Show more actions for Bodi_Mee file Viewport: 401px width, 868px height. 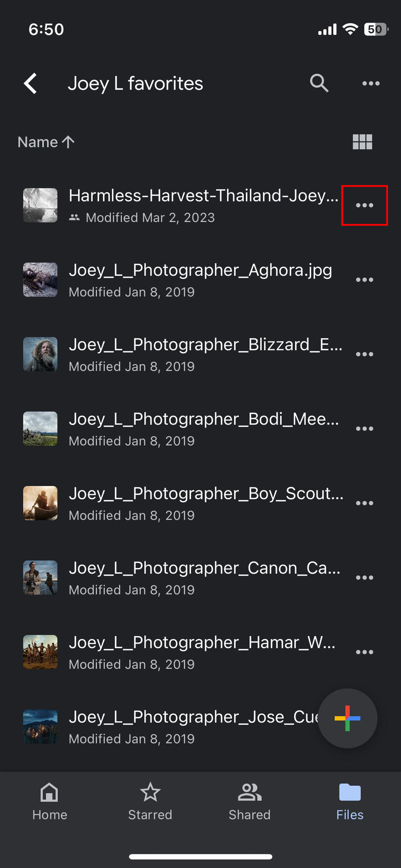(x=364, y=429)
